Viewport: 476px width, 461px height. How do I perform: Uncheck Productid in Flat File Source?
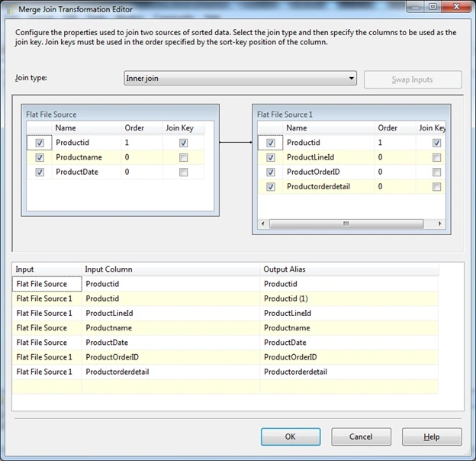point(40,143)
